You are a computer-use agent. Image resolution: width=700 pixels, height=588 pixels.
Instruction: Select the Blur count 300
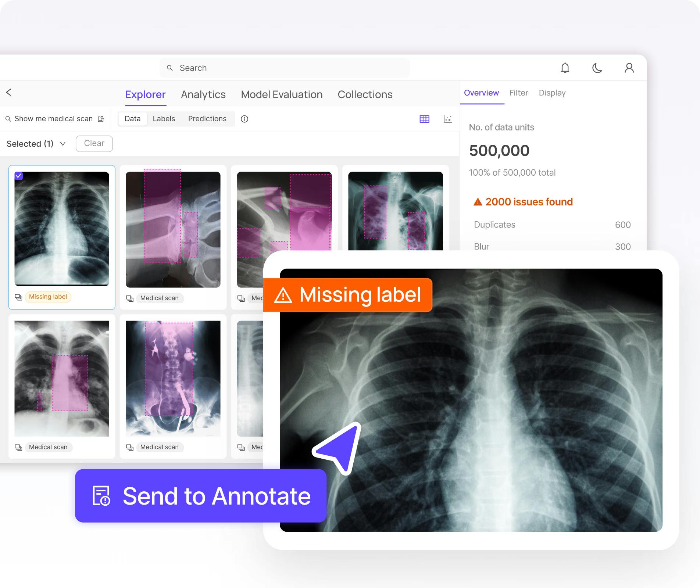623,246
